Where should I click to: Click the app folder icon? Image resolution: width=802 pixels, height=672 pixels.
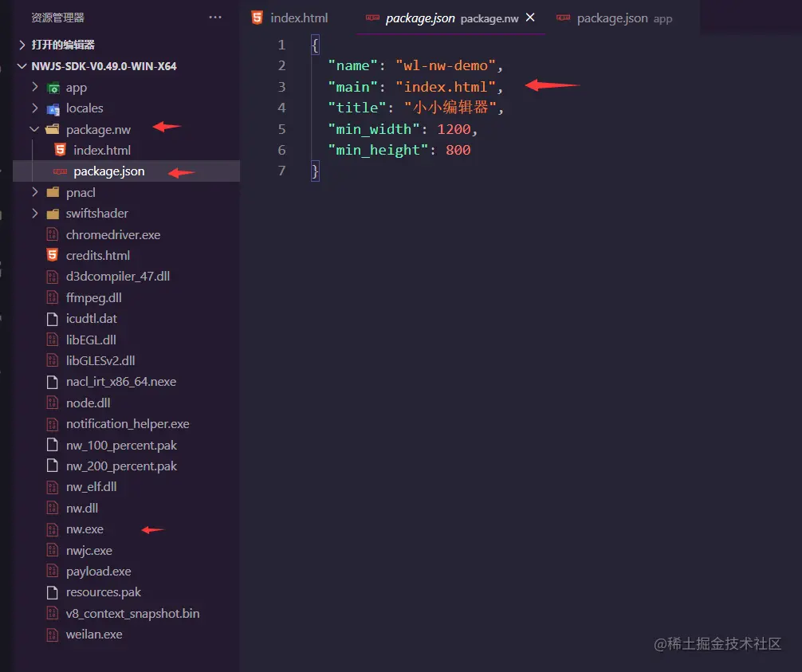point(53,88)
